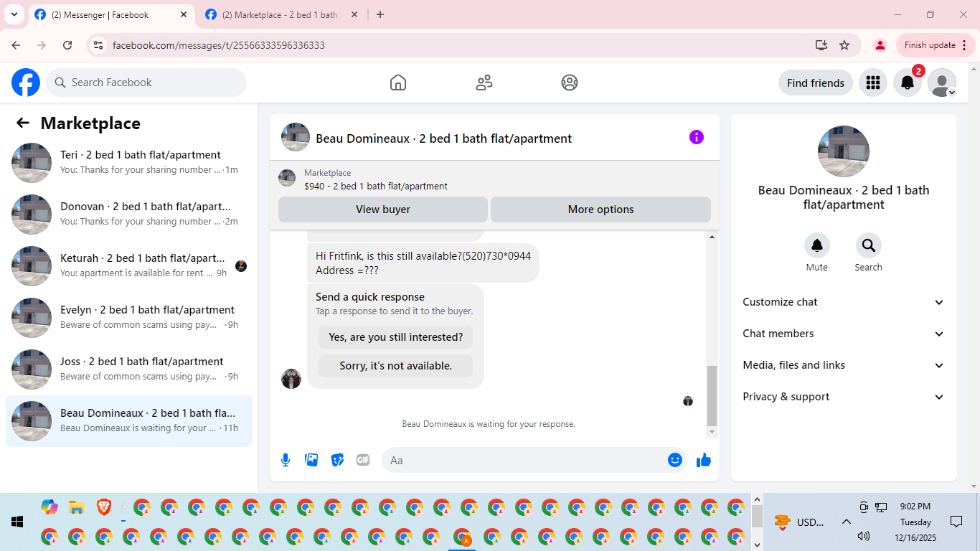This screenshot has height=551, width=980.
Task: Click the chat message scrollbar thumb
Action: tap(712, 396)
